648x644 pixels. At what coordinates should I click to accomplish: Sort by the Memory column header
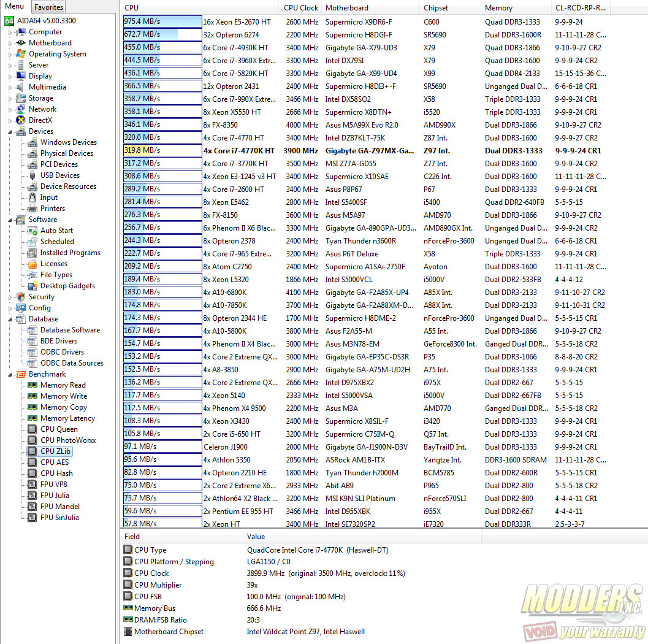pos(516,7)
